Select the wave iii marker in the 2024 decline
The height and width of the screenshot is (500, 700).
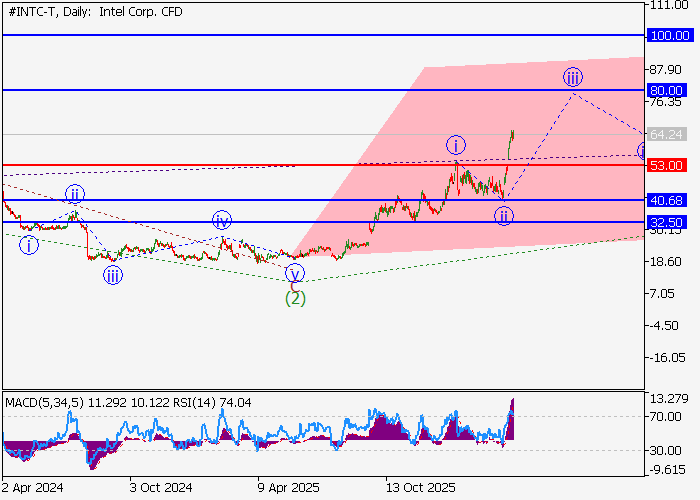pos(112,275)
